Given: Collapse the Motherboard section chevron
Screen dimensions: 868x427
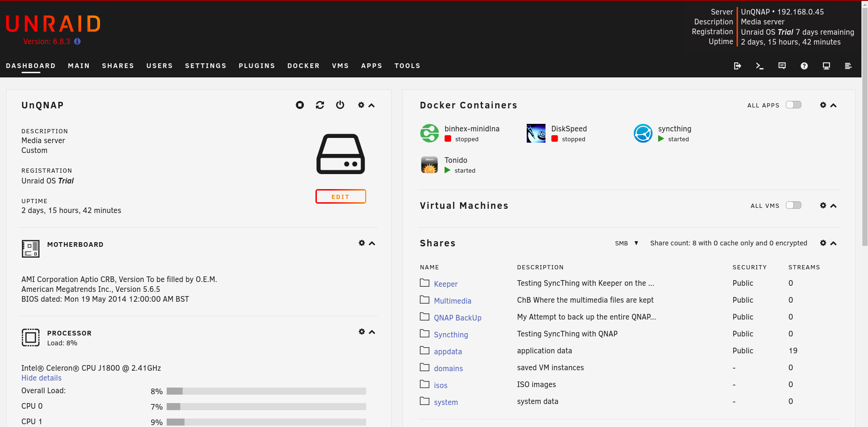Looking at the screenshot, I should (x=372, y=243).
